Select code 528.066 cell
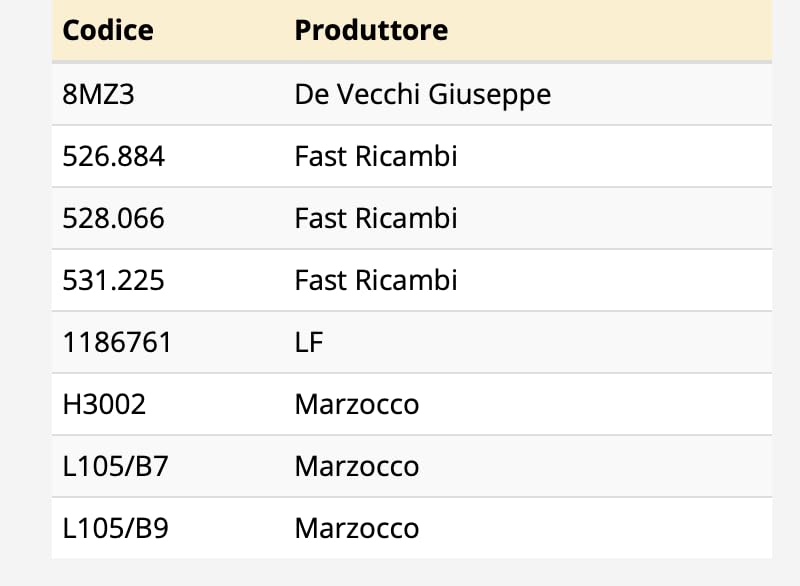800x586 pixels. 113,218
